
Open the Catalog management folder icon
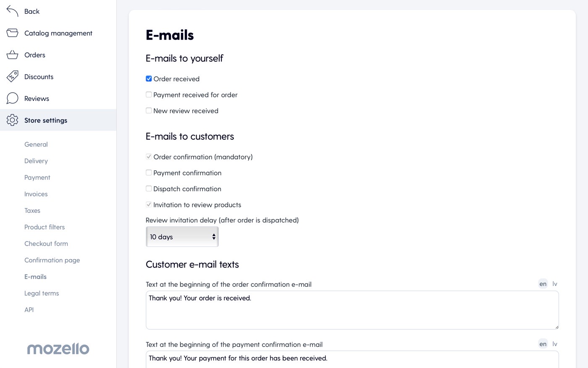12,33
